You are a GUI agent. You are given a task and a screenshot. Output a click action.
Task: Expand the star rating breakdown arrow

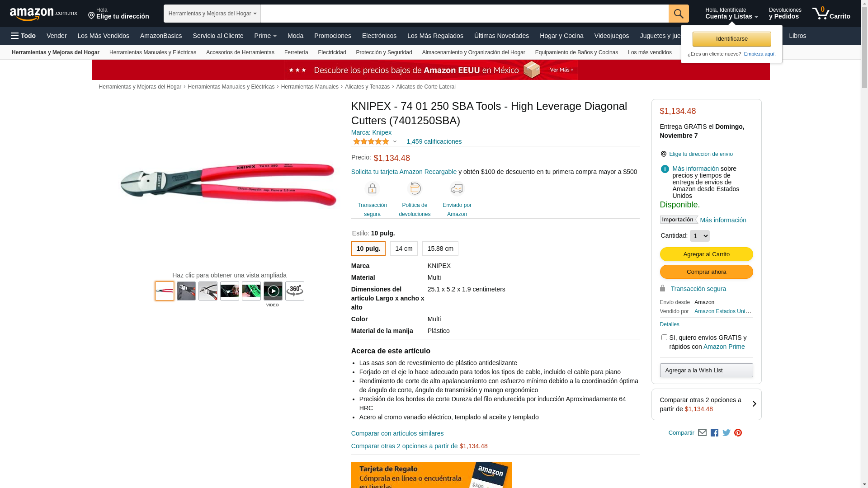coord(395,141)
